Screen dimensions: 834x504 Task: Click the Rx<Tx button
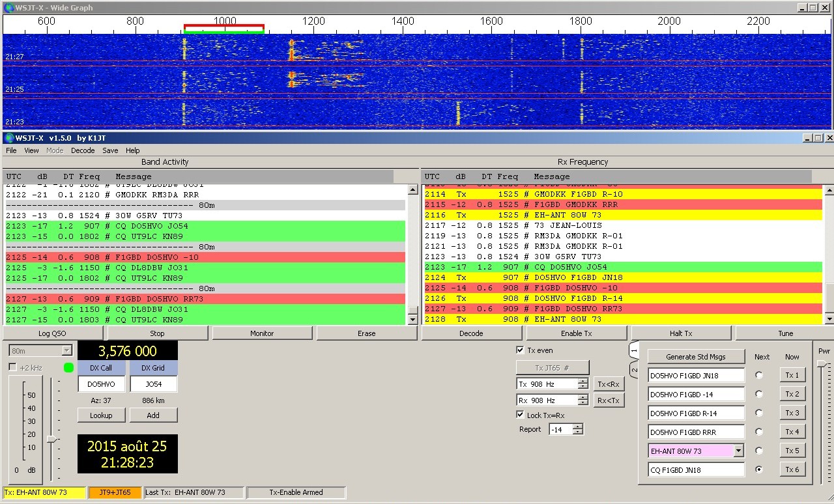(x=609, y=400)
